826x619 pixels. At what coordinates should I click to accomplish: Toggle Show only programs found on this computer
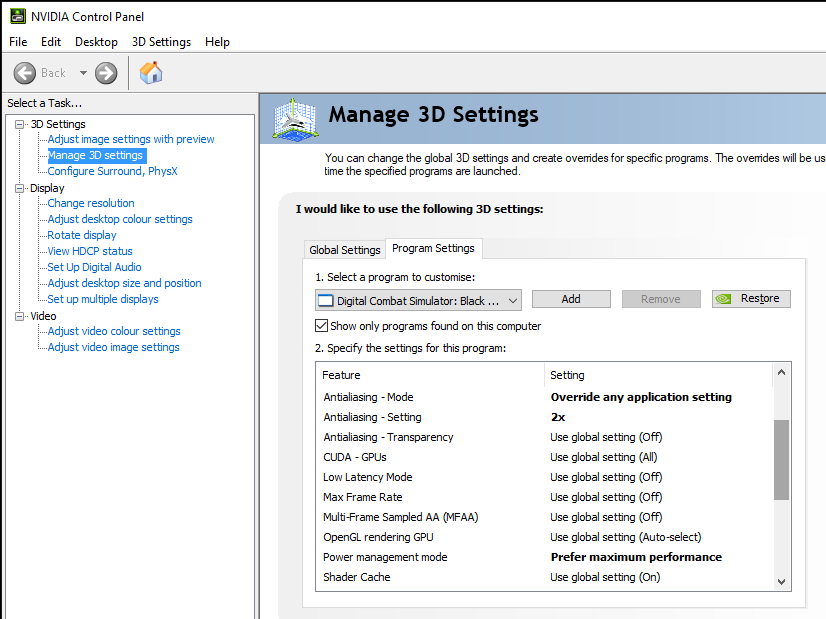(321, 326)
